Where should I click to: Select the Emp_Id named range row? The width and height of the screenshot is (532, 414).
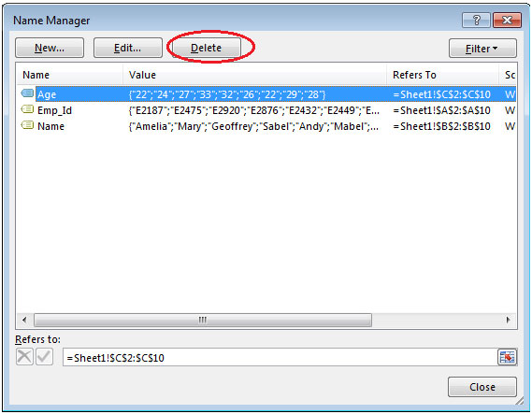(266, 110)
